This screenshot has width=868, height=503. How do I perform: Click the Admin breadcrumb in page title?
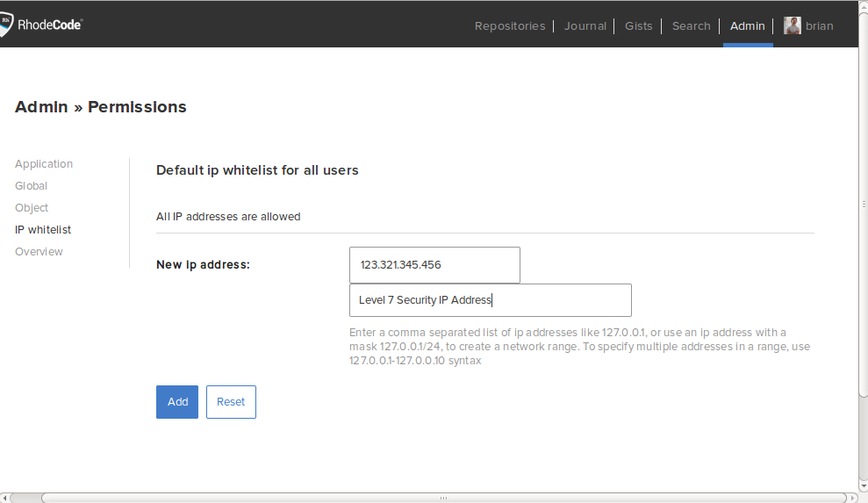coord(41,107)
